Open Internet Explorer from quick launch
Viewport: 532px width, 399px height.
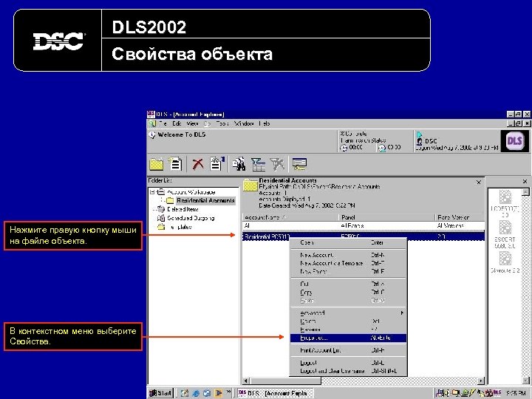[196, 393]
